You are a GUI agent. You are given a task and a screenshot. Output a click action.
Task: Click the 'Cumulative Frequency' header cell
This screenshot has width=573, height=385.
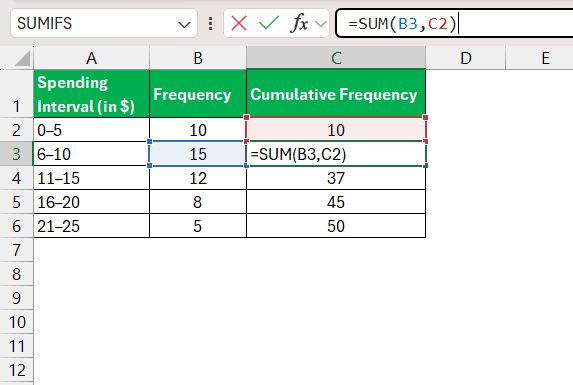pos(336,94)
